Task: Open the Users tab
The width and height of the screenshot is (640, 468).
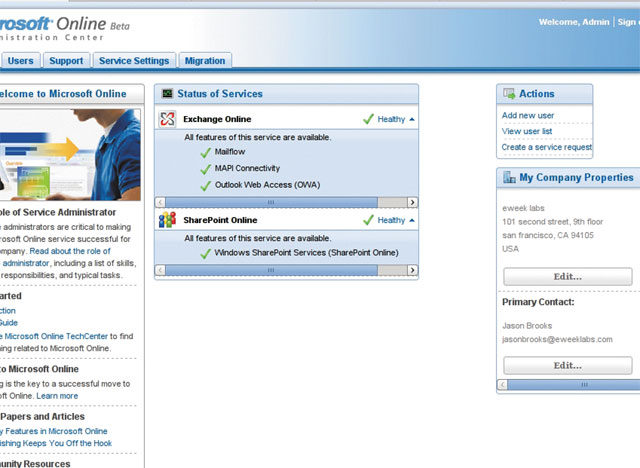Action: pyautogui.click(x=20, y=61)
